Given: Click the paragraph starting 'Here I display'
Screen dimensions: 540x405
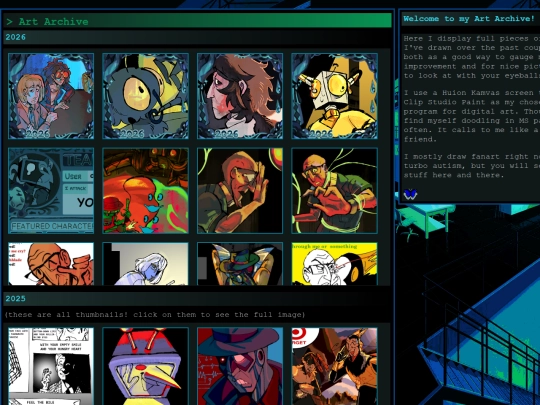Looking at the screenshot, I should click(x=471, y=57).
